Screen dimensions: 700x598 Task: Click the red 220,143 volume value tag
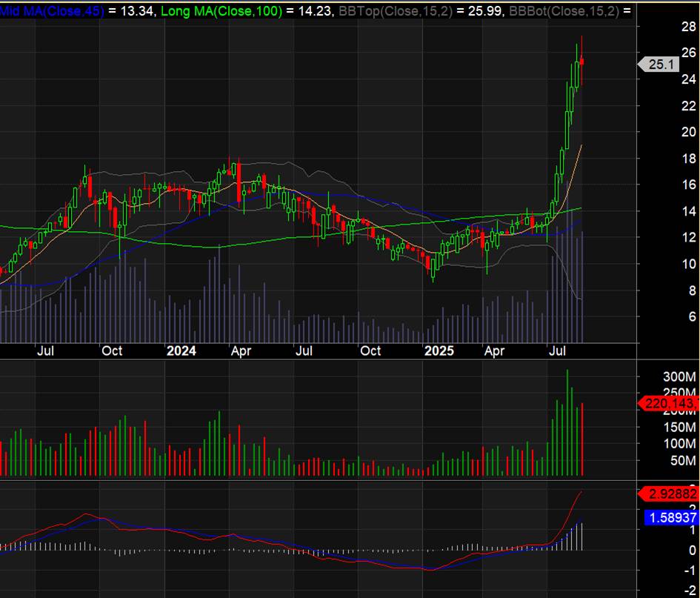click(669, 404)
